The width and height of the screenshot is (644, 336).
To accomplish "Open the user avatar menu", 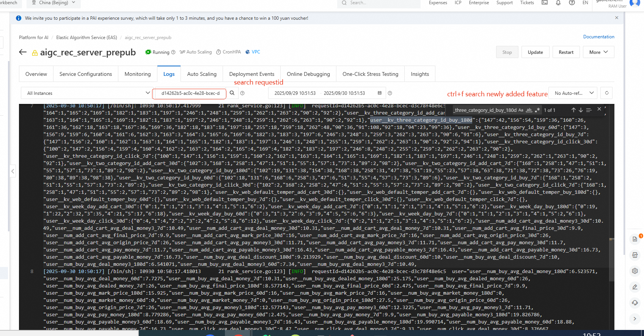I will [x=635, y=3].
